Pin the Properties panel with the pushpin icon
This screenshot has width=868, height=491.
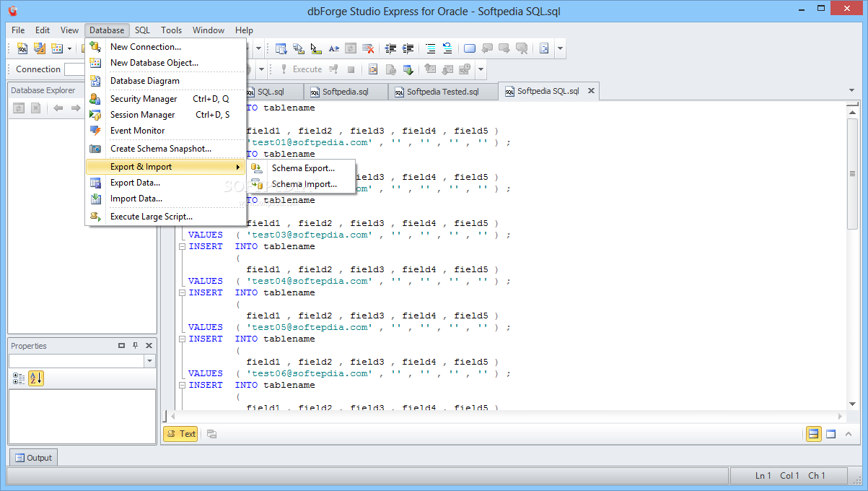tap(135, 346)
